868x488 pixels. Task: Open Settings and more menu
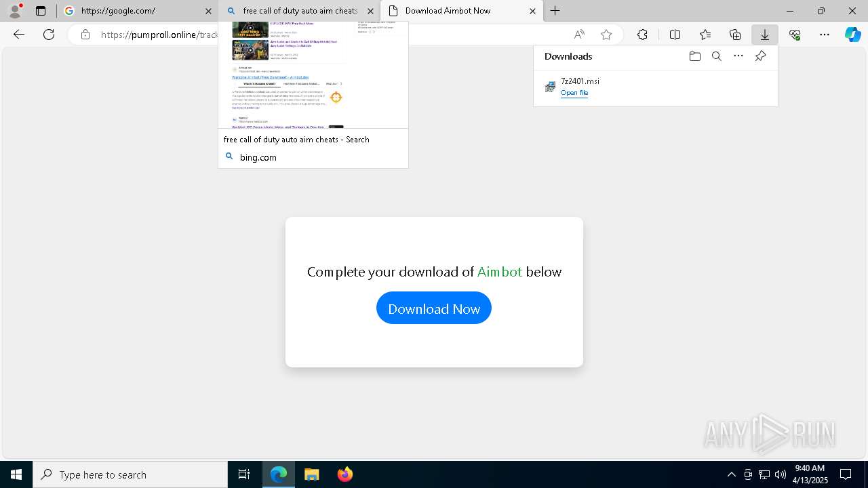coord(825,35)
